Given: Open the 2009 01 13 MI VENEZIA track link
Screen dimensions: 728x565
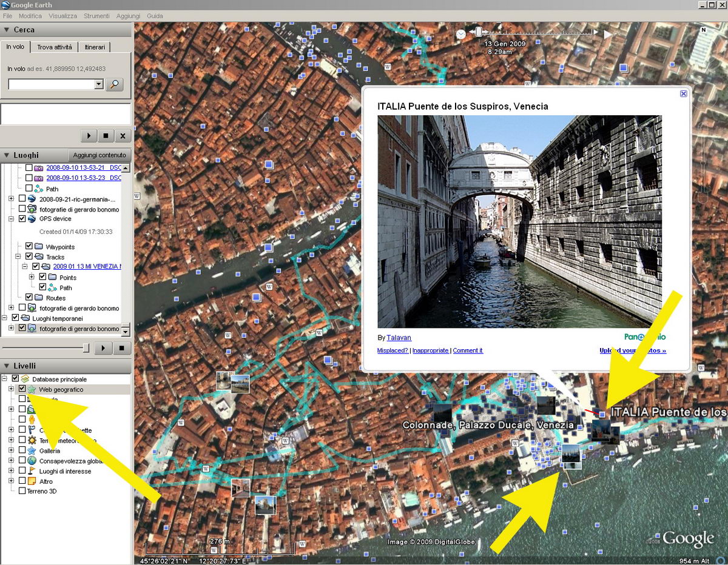Looking at the screenshot, I should point(87,267).
